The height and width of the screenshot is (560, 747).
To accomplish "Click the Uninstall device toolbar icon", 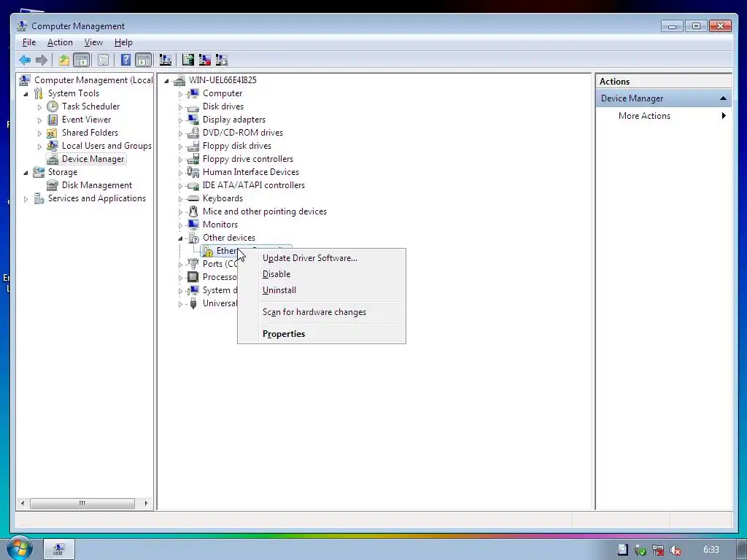I will coord(205,60).
